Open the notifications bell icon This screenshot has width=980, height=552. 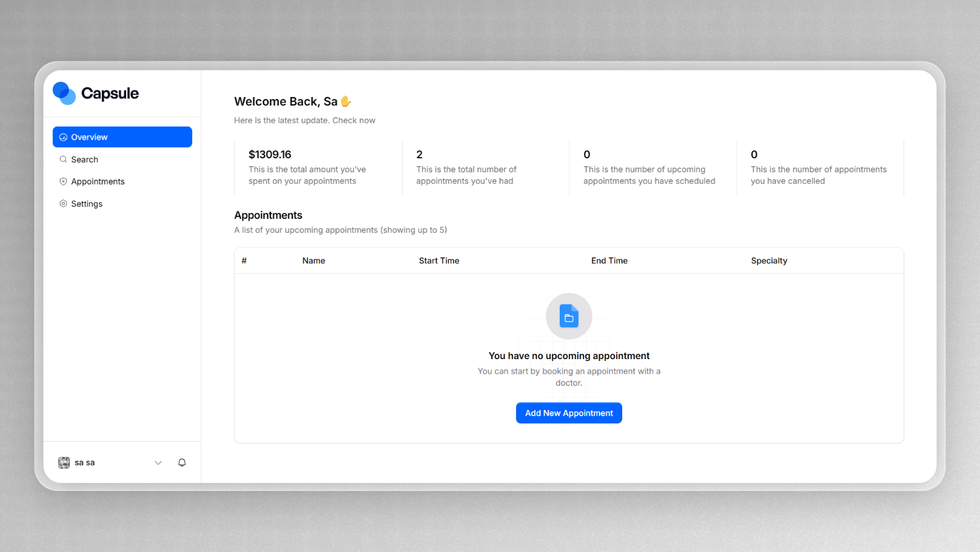point(182,463)
